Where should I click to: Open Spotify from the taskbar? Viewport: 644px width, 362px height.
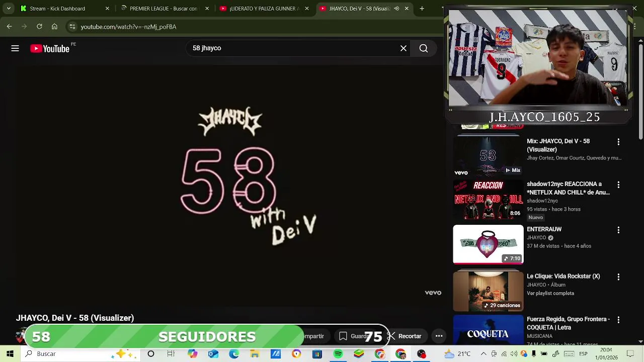coord(338,354)
